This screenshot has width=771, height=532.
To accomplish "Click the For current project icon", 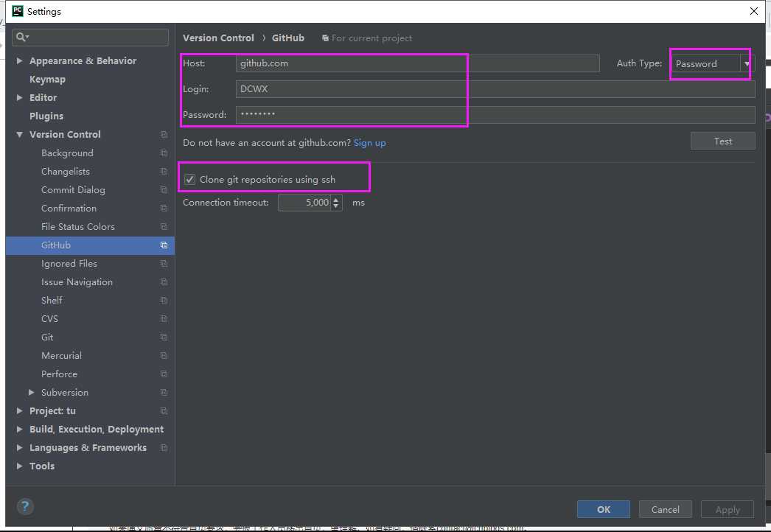I will tap(325, 38).
